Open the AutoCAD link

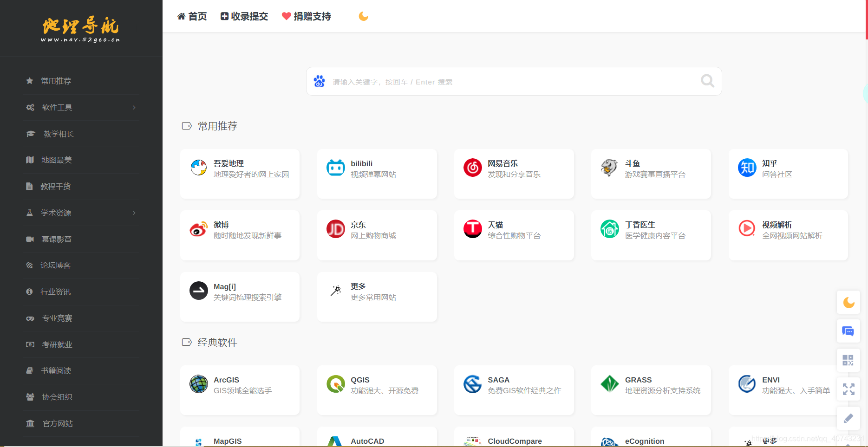click(367, 441)
